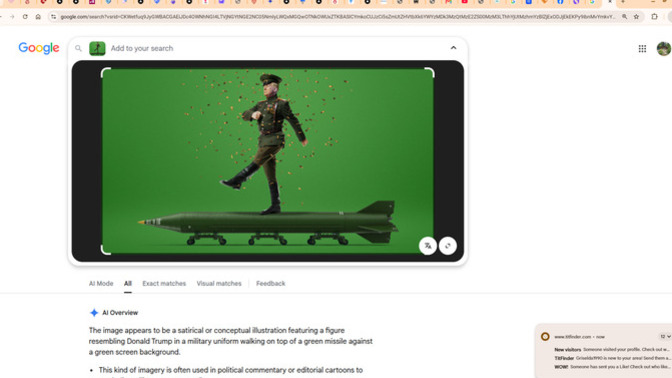
Task: Go to the browser home page
Action: coord(38,17)
